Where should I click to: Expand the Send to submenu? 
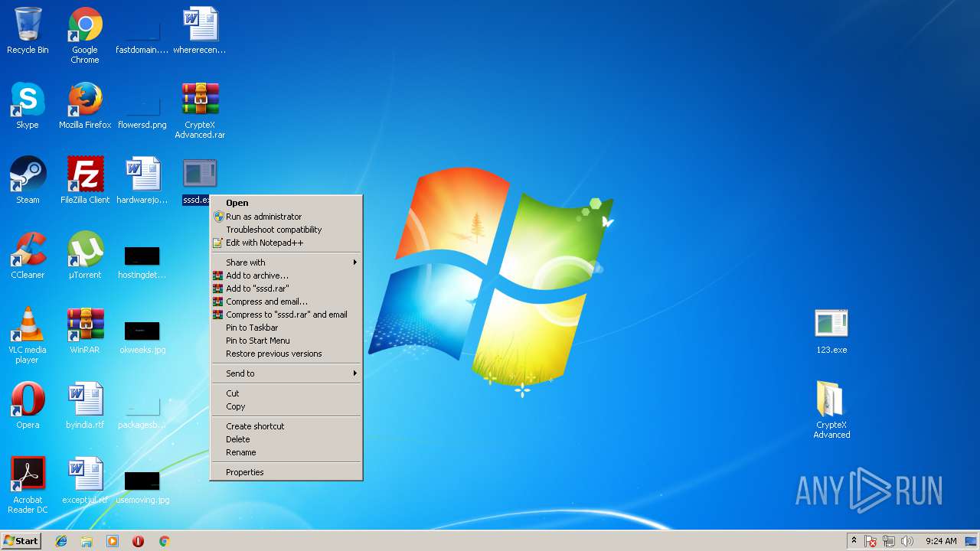tap(286, 373)
